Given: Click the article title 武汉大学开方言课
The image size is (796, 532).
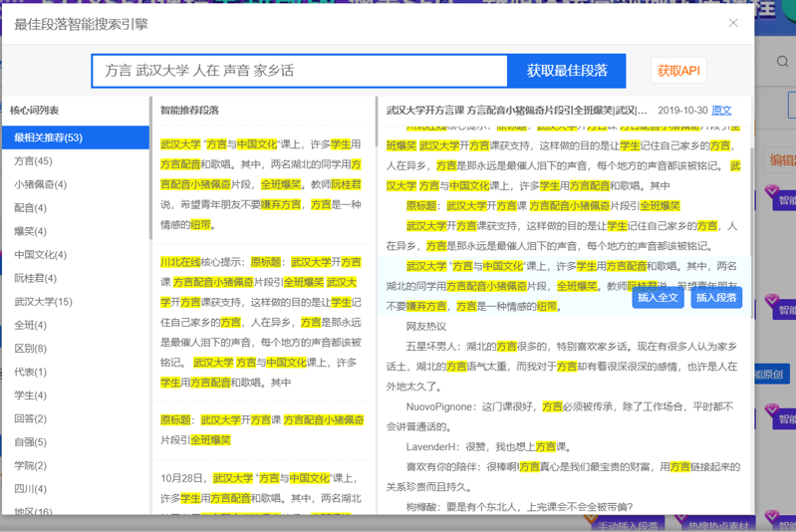Looking at the screenshot, I should point(516,111).
